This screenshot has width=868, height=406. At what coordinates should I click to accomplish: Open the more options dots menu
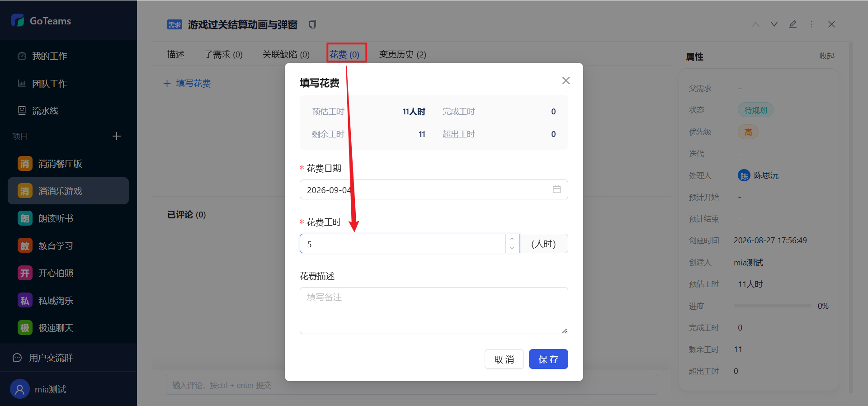click(811, 24)
